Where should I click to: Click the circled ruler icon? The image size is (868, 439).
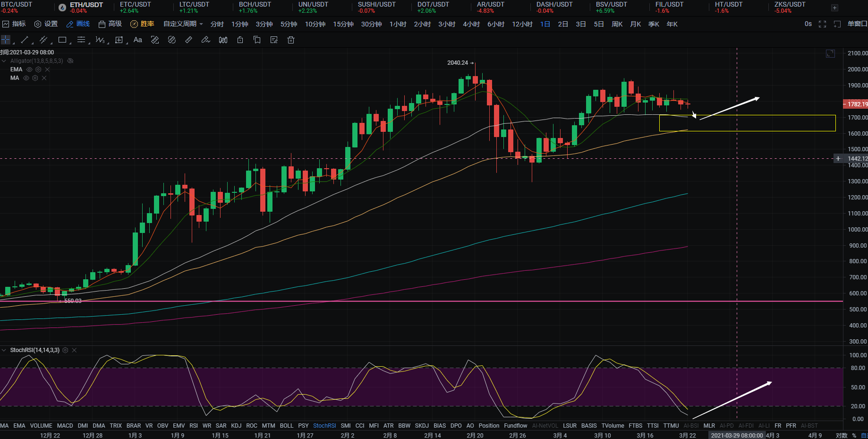click(x=172, y=40)
